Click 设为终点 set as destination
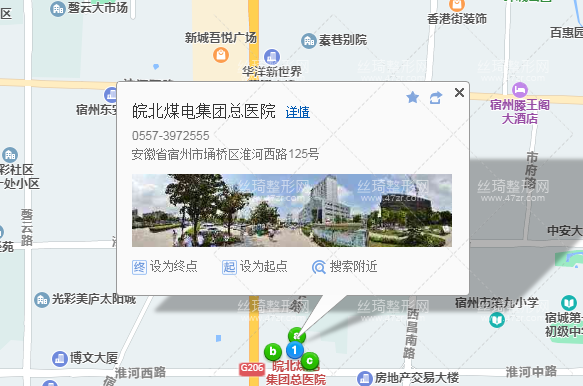 165,267
